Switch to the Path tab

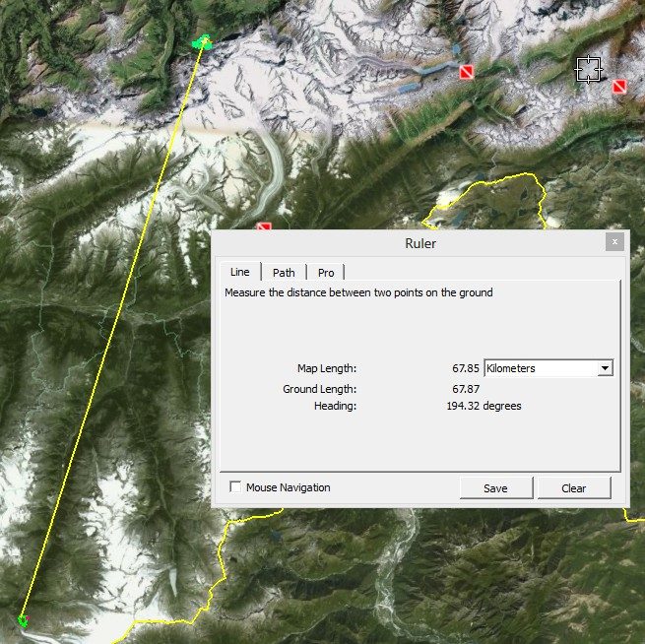click(284, 273)
